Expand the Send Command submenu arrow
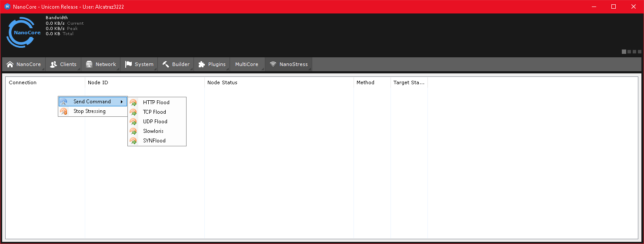This screenshot has width=644, height=244. (x=122, y=102)
